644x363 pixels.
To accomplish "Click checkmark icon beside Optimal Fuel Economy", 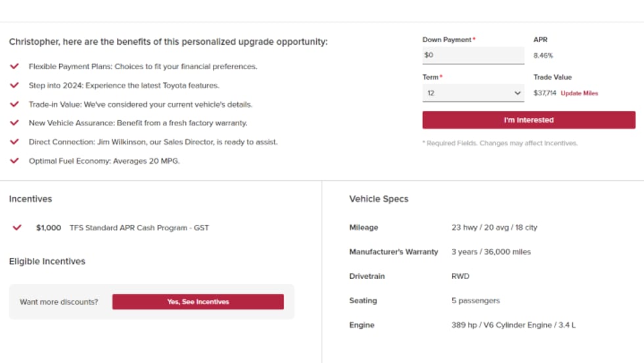I will coord(14,160).
